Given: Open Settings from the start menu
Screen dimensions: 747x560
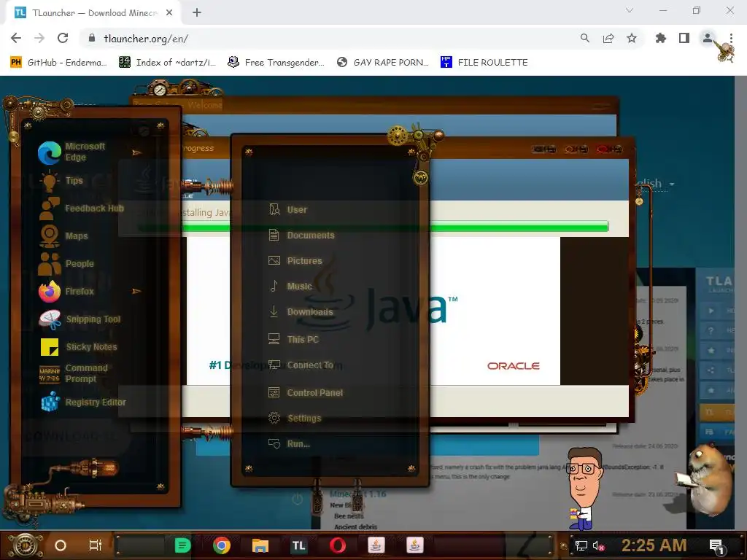Looking at the screenshot, I should pyautogui.click(x=295, y=418).
